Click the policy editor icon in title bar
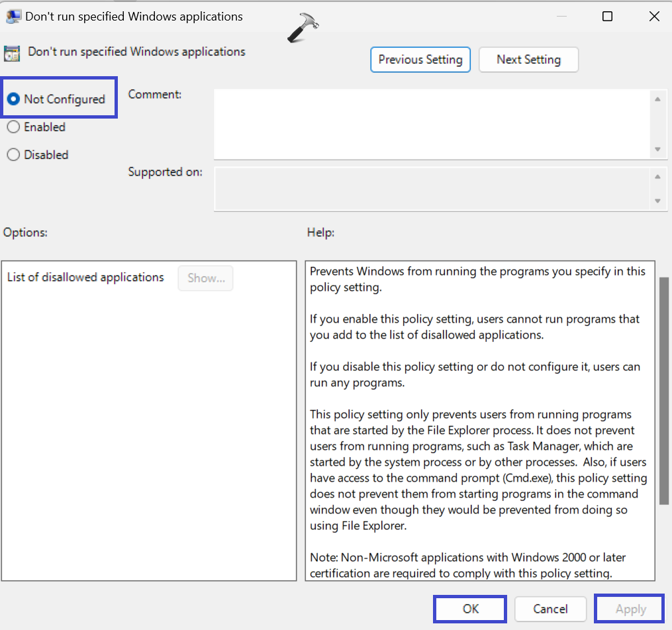The image size is (672, 630). [x=13, y=17]
